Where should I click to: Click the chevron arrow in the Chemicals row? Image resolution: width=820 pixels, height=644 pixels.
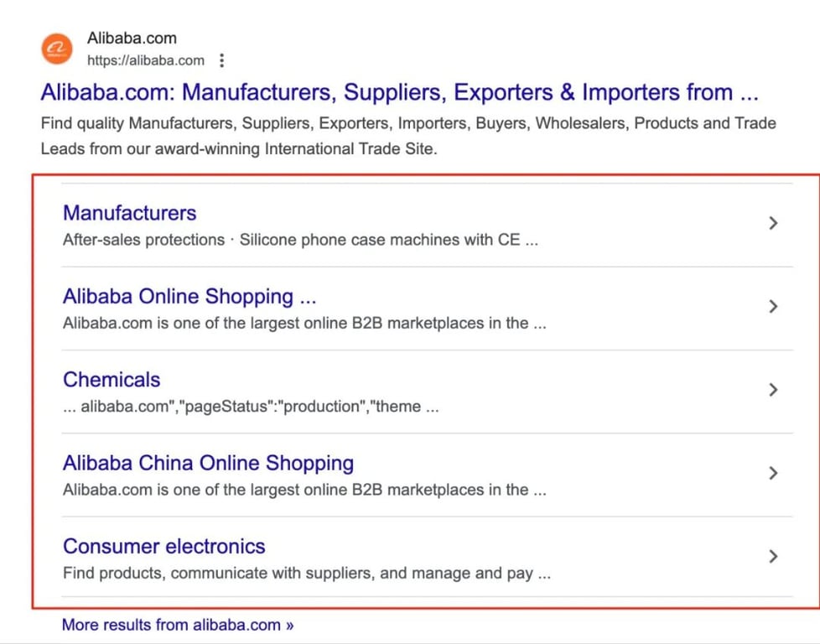pyautogui.click(x=773, y=390)
